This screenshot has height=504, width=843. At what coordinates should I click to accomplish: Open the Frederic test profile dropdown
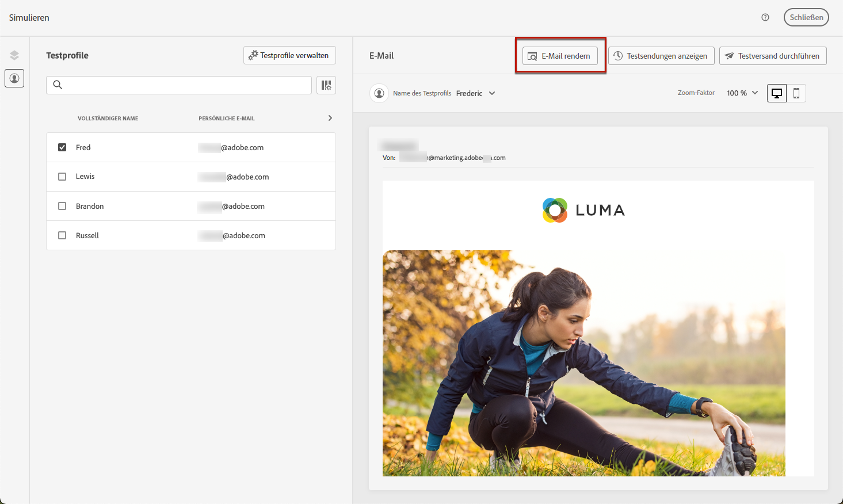476,93
